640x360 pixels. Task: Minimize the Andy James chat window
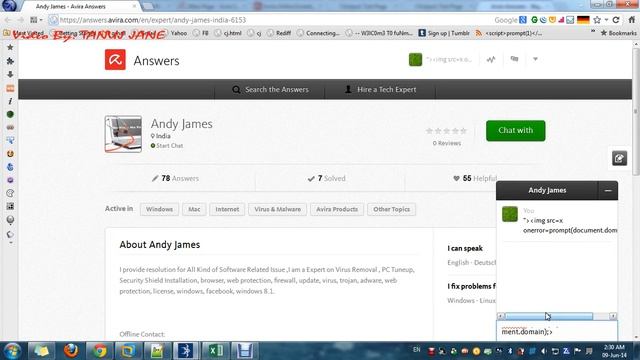tap(608, 191)
